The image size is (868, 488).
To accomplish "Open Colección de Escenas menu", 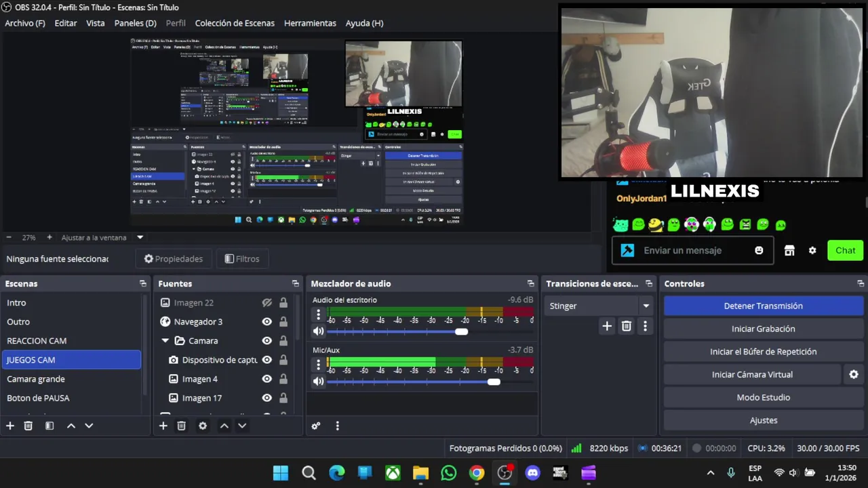I will pos(235,23).
